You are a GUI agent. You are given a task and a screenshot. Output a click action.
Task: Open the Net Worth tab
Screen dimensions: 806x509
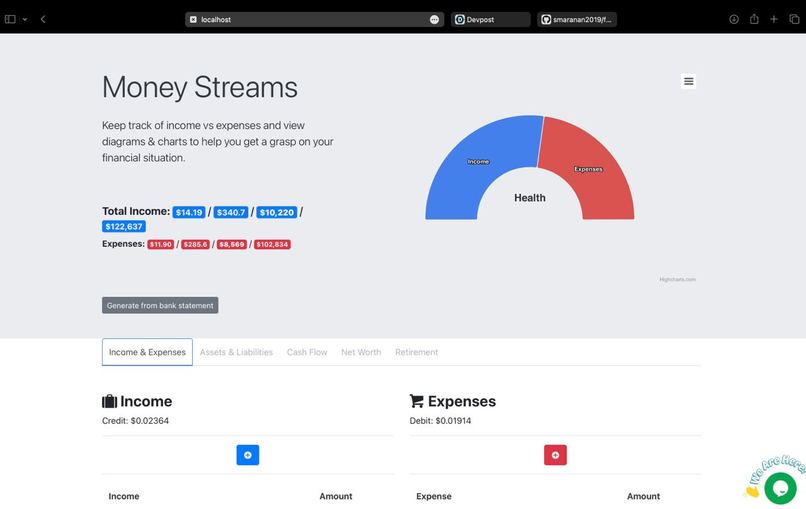click(361, 352)
